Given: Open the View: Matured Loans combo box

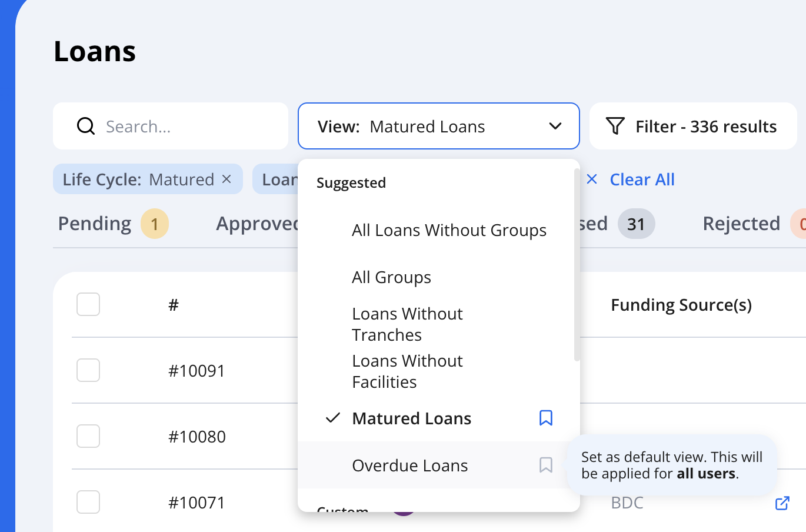Looking at the screenshot, I should coord(439,126).
